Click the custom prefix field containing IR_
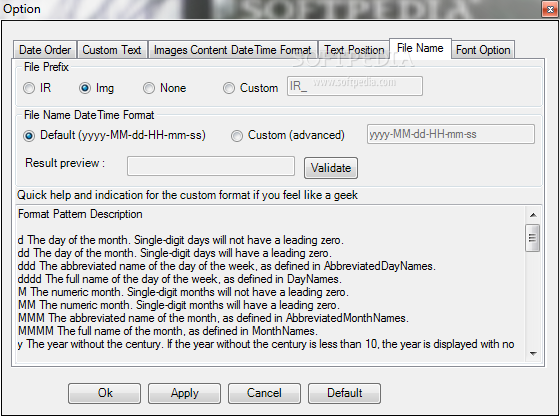Image resolution: width=560 pixels, height=417 pixels. [x=355, y=86]
